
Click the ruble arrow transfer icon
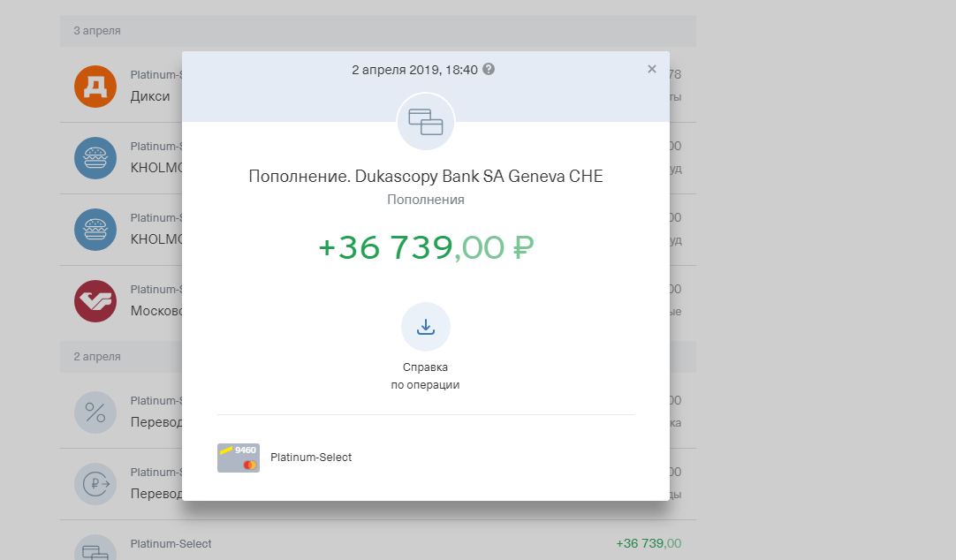[x=95, y=484]
